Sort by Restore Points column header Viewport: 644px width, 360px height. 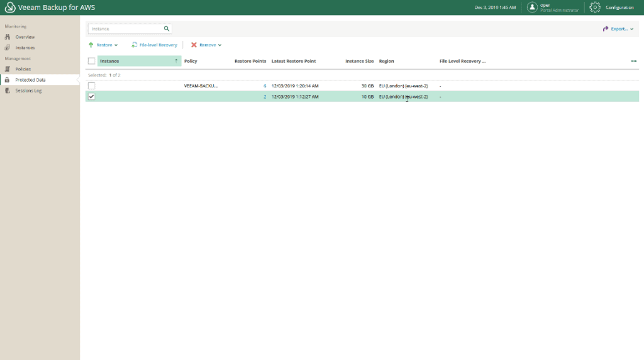coord(250,61)
